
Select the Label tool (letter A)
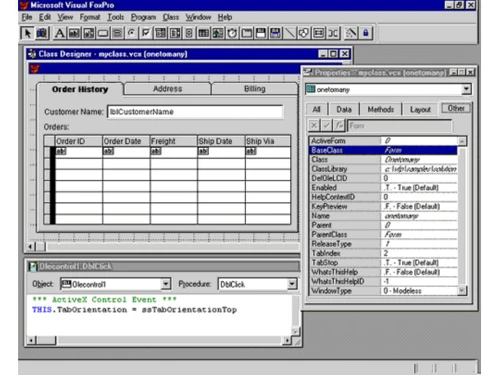[60, 33]
